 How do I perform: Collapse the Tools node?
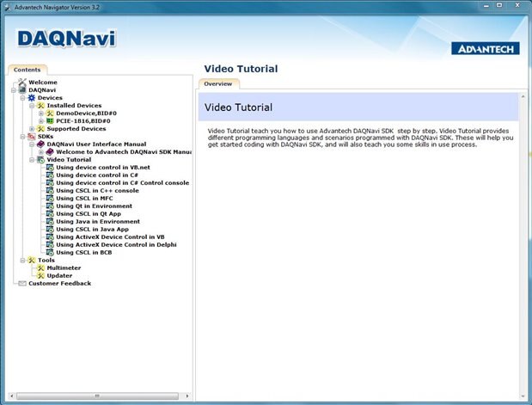(x=22, y=261)
